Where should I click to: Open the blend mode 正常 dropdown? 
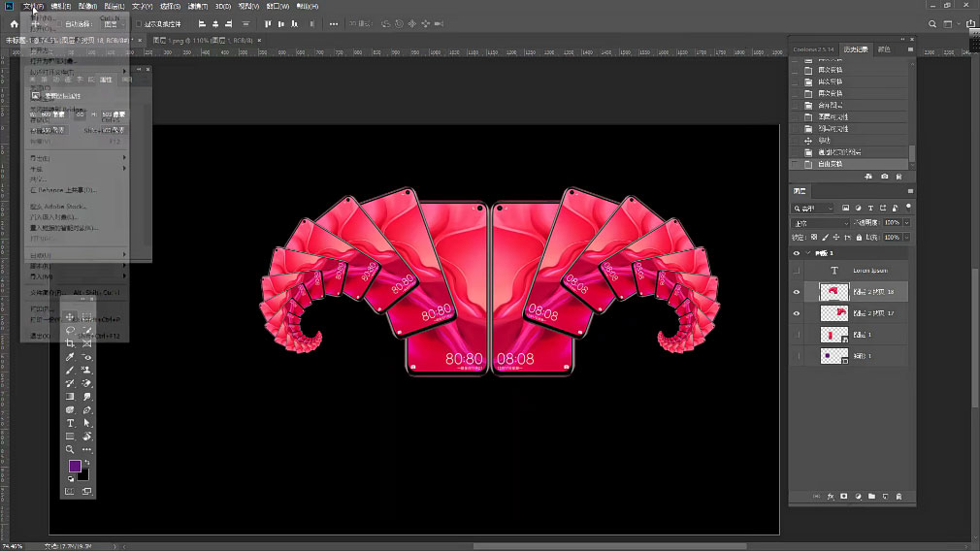pyautogui.click(x=821, y=223)
